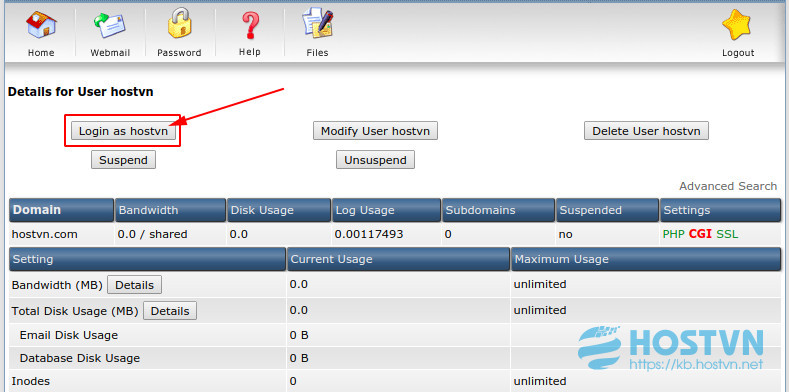Image resolution: width=789 pixels, height=392 pixels.
Task: Click the Database Disk Usage row label
Action: 80,358
